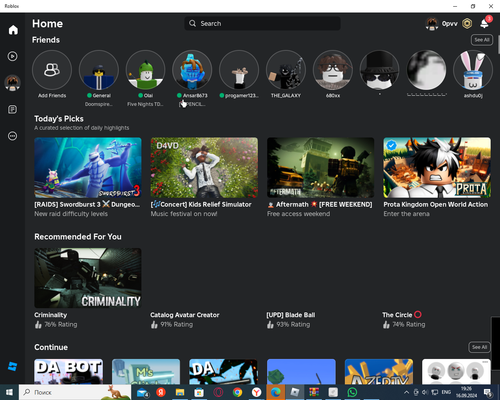Image resolution: width=500 pixels, height=400 pixels.
Task: Open Prota Kingdom game thumbnail
Action: tap(437, 168)
